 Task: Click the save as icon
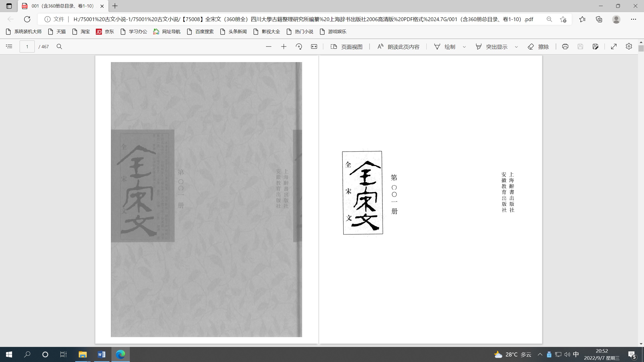595,47
